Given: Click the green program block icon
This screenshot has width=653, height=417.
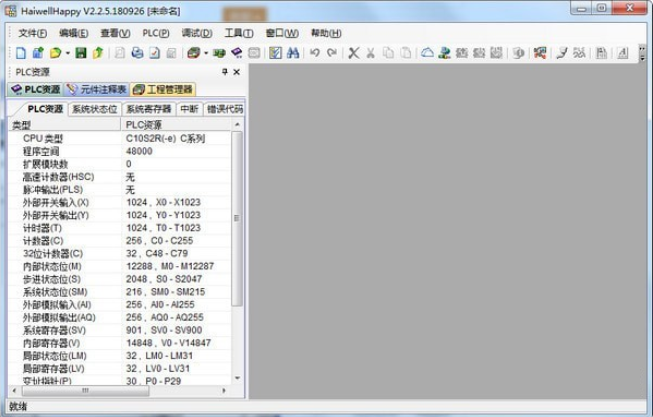Looking at the screenshot, I should click(x=194, y=53).
